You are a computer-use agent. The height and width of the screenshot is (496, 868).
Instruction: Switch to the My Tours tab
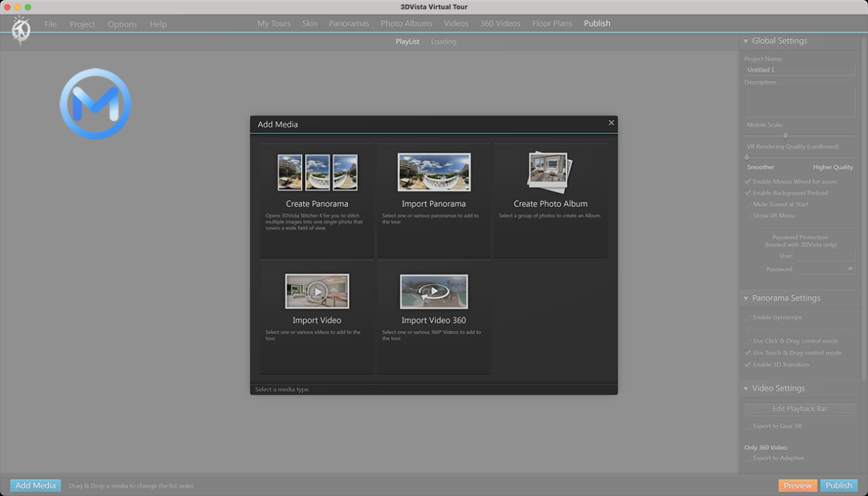[274, 23]
